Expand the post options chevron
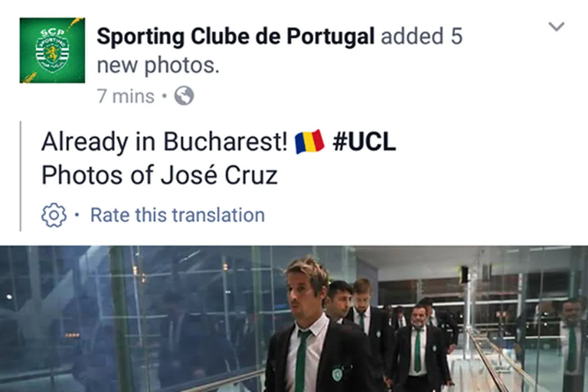 point(556,26)
